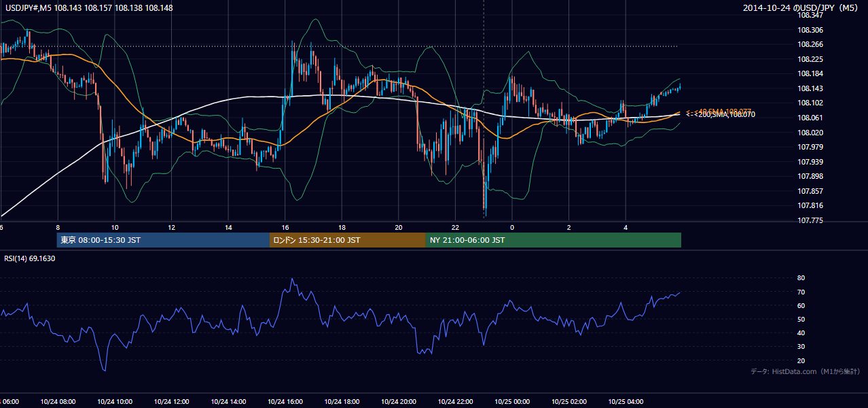Click RSI scale value 60
This screenshot has height=408, width=868.
click(x=801, y=305)
